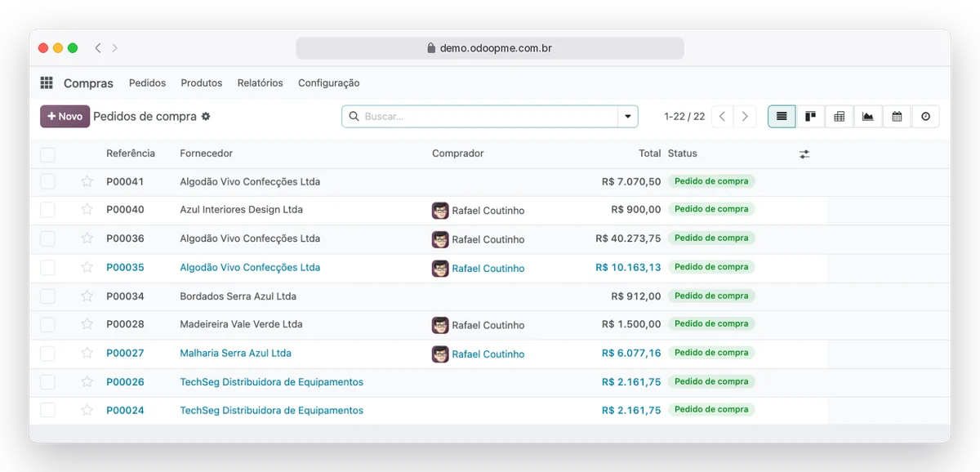Switch to activity clock view
The height and width of the screenshot is (472, 980).
tap(925, 117)
